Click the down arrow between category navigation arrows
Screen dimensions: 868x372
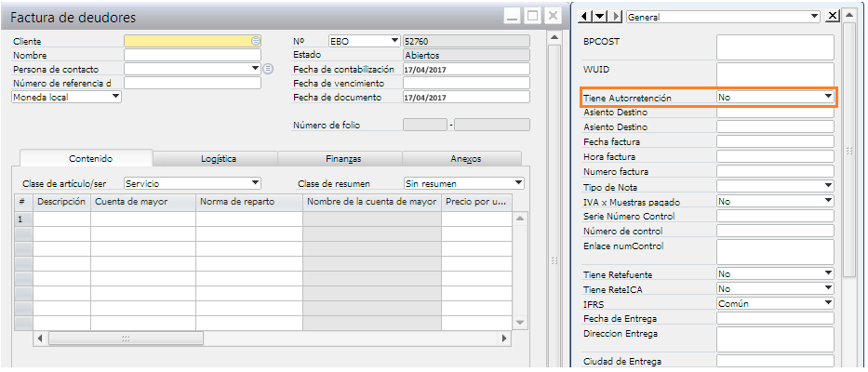coord(599,16)
